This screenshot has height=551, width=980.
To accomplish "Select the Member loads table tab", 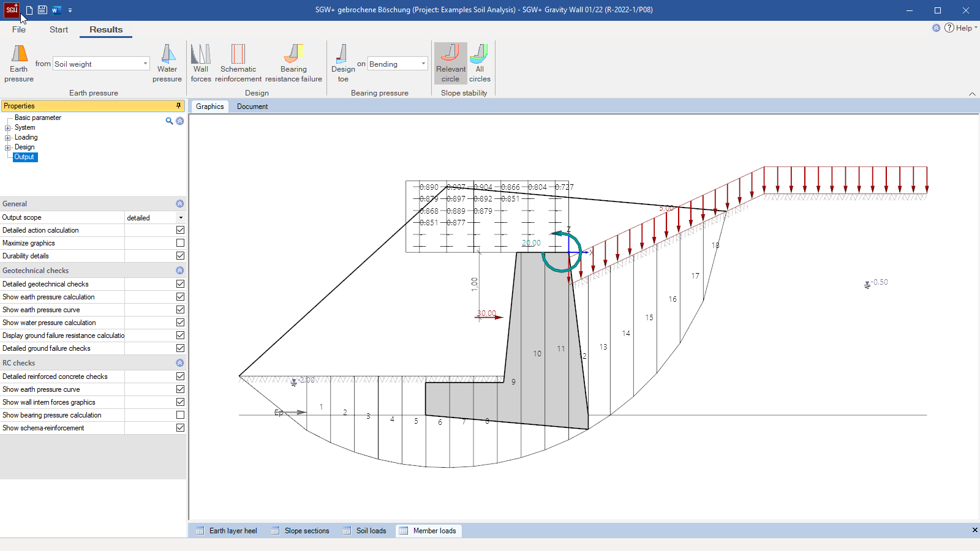I will coord(428,531).
